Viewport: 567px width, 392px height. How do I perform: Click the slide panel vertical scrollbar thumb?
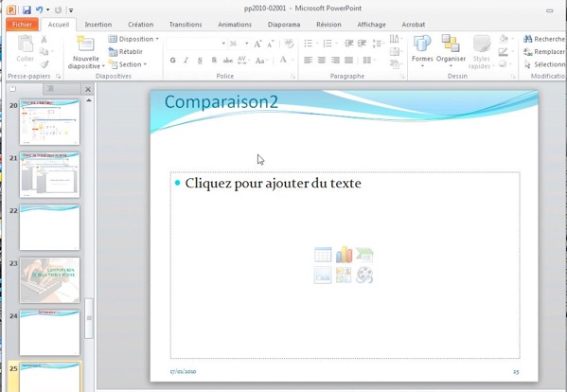click(x=89, y=318)
